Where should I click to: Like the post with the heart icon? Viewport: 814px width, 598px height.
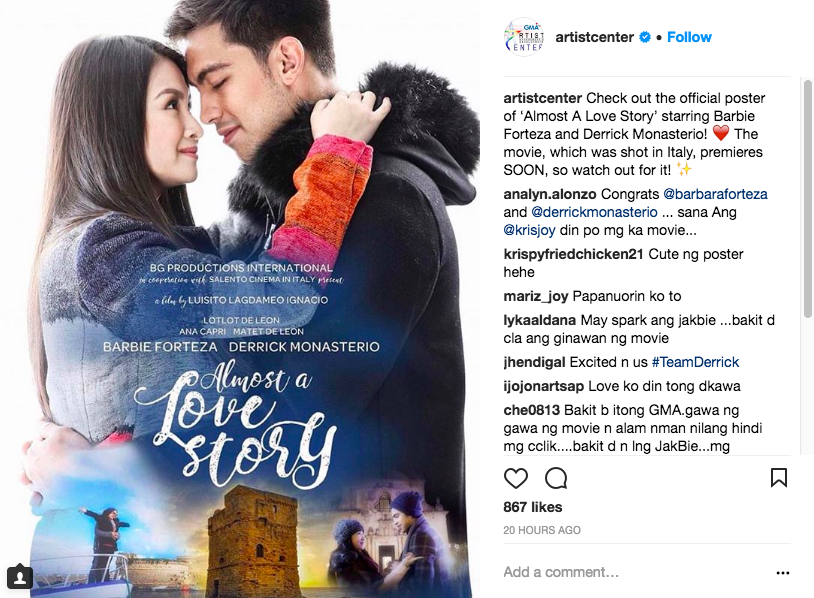pos(515,478)
